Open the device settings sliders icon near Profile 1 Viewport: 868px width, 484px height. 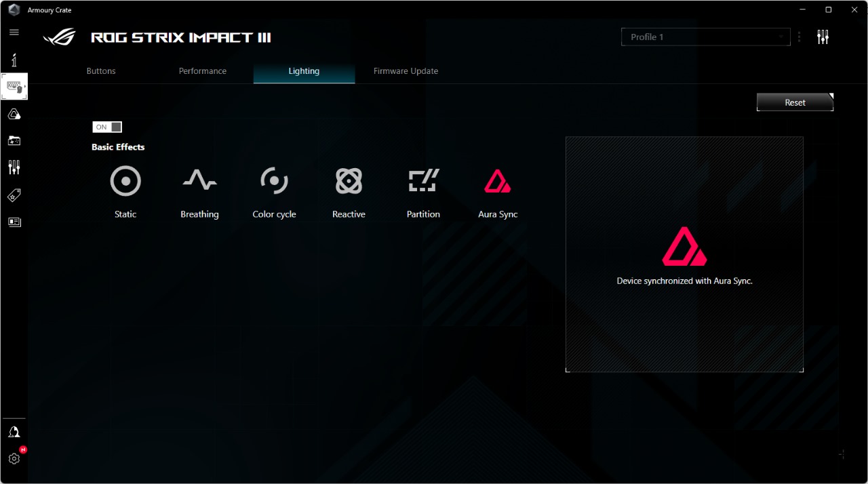[823, 37]
